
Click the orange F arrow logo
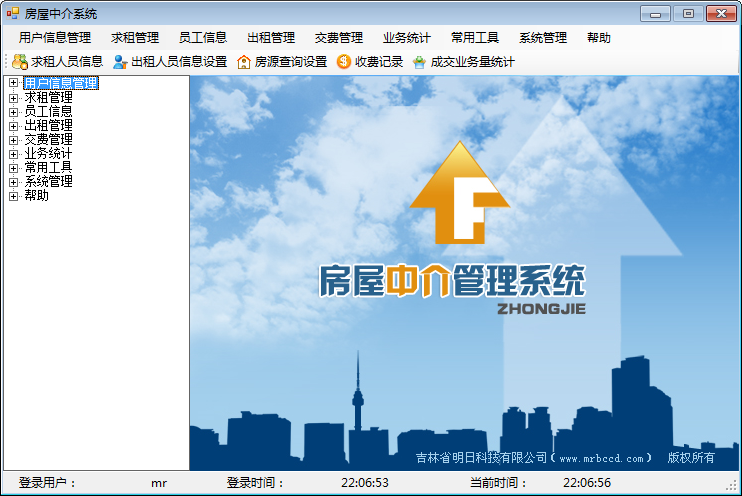pos(459,193)
